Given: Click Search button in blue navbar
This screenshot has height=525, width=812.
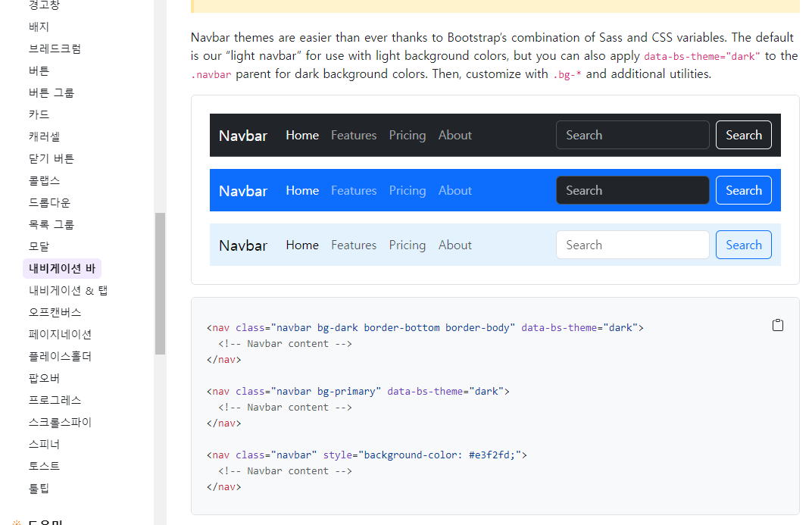Looking at the screenshot, I should 744,190.
